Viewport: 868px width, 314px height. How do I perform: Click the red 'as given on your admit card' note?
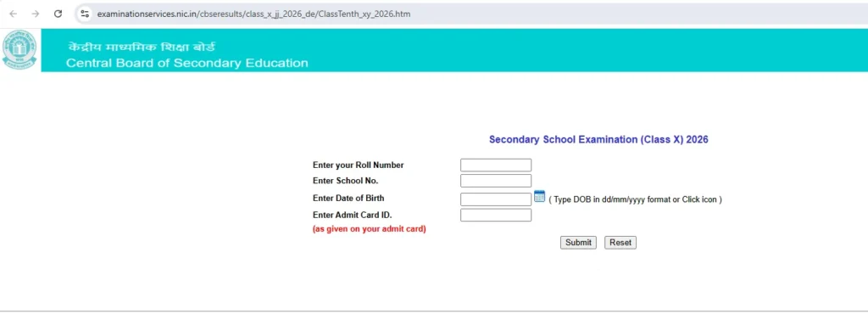tap(370, 229)
